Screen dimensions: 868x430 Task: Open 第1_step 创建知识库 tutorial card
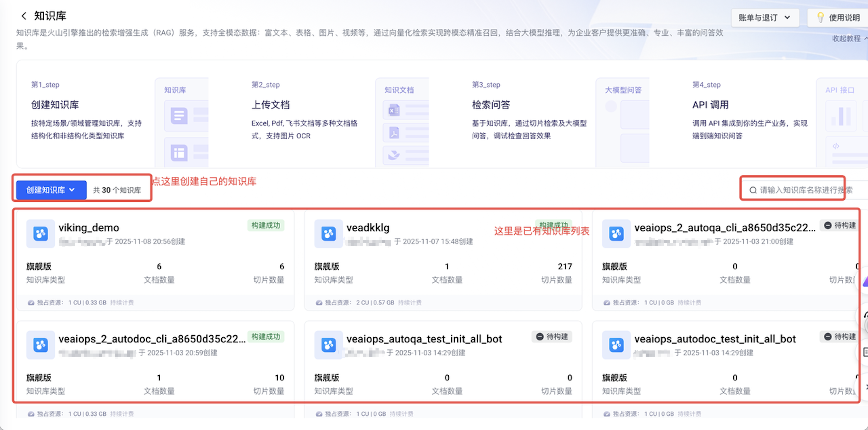click(x=55, y=105)
